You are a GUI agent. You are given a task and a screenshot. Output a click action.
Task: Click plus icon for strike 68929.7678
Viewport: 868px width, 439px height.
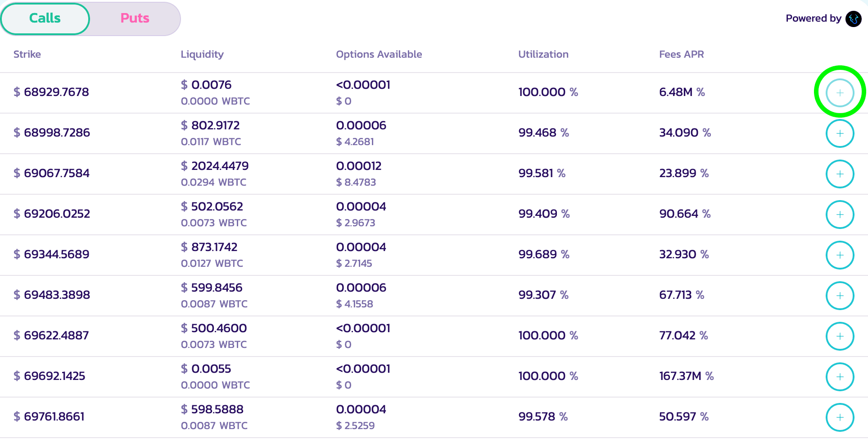[x=840, y=92]
